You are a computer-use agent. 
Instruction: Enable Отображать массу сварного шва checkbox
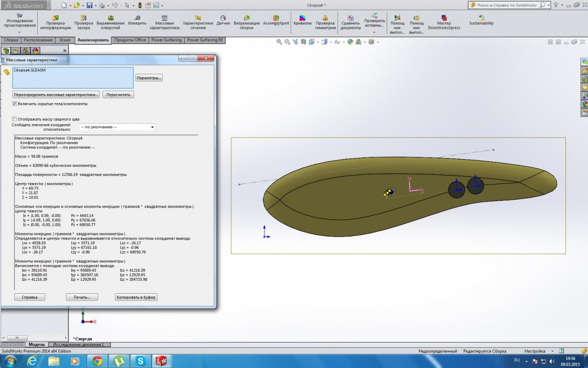point(14,119)
